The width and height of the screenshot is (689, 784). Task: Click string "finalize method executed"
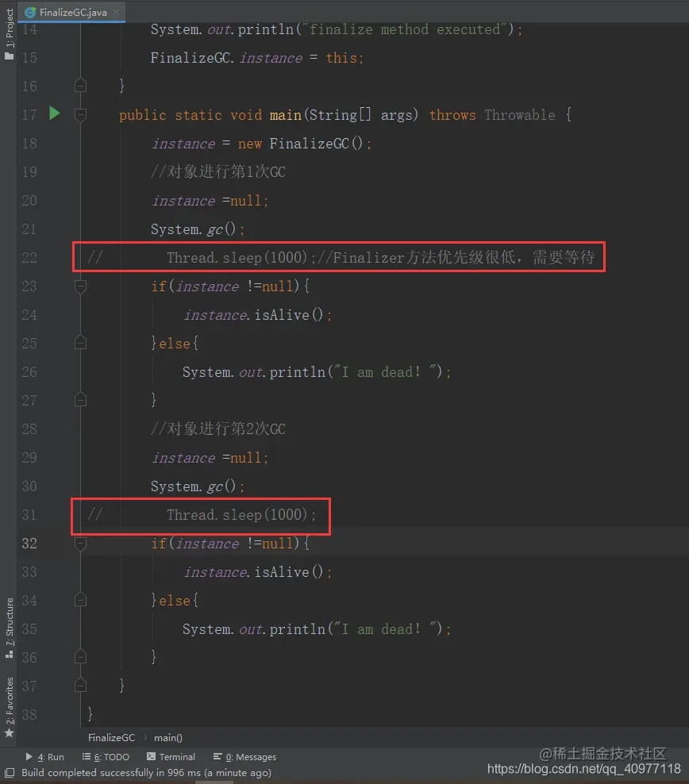pos(405,29)
